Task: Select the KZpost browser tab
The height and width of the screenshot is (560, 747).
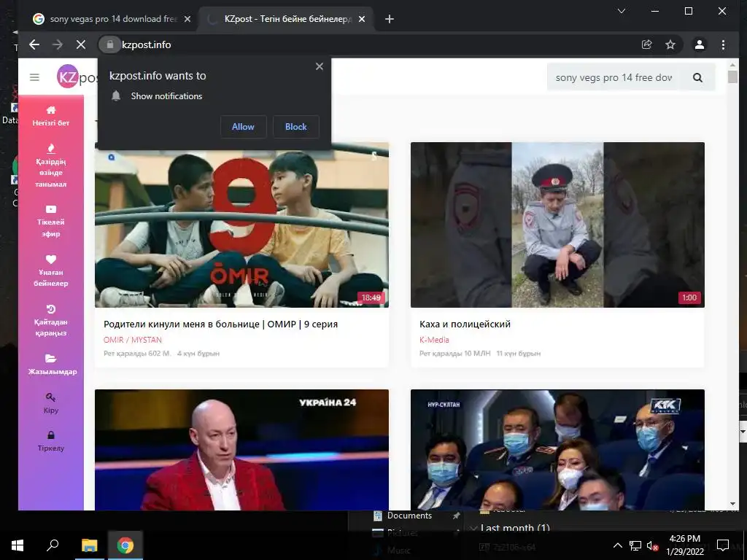Action: click(286, 19)
